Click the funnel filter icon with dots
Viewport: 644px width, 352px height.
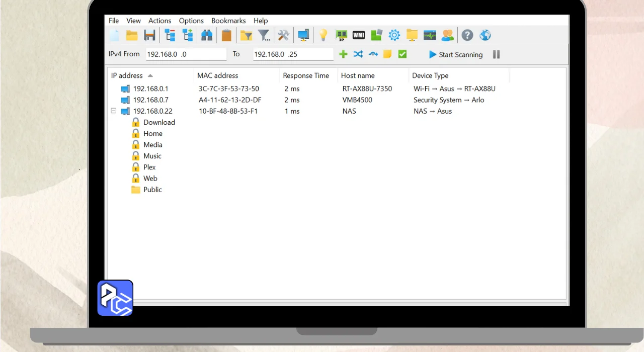point(264,35)
